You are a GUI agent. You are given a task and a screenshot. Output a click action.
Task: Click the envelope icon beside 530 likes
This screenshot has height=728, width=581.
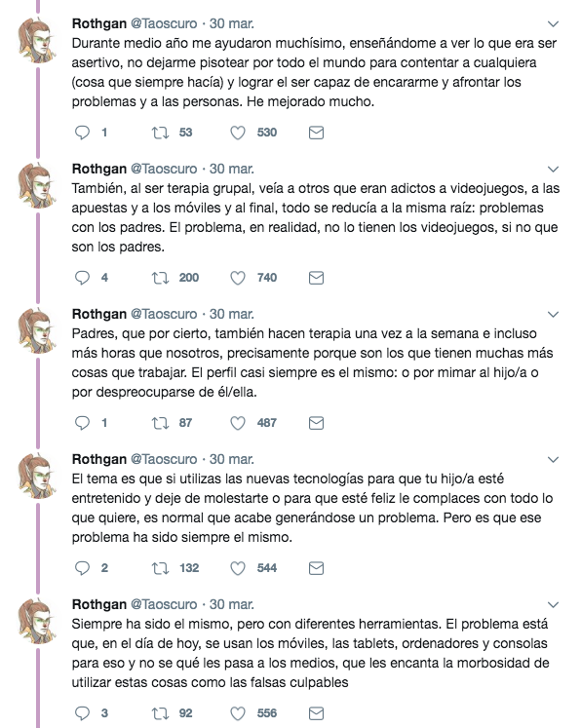tap(316, 133)
